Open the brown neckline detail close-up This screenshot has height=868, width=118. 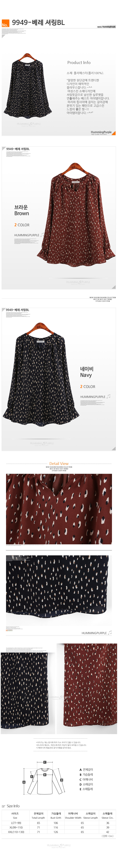[x=59, y=509]
